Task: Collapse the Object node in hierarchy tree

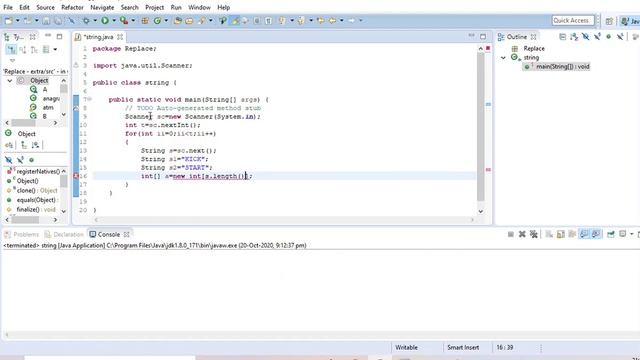Action: 10,80
